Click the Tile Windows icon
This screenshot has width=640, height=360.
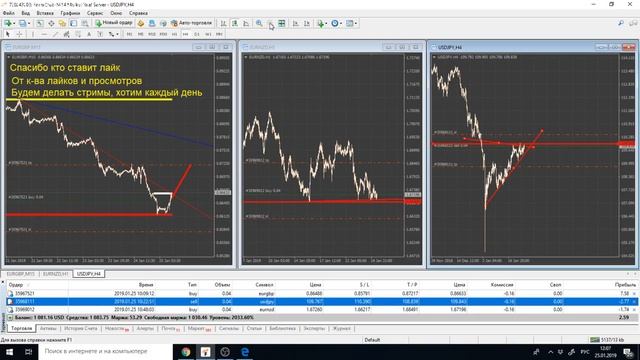[x=282, y=23]
